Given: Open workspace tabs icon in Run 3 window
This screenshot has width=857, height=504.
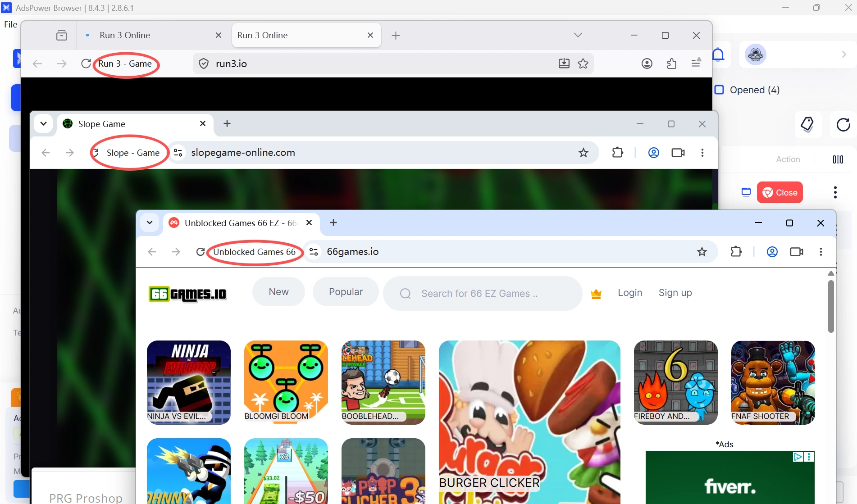Looking at the screenshot, I should [62, 35].
